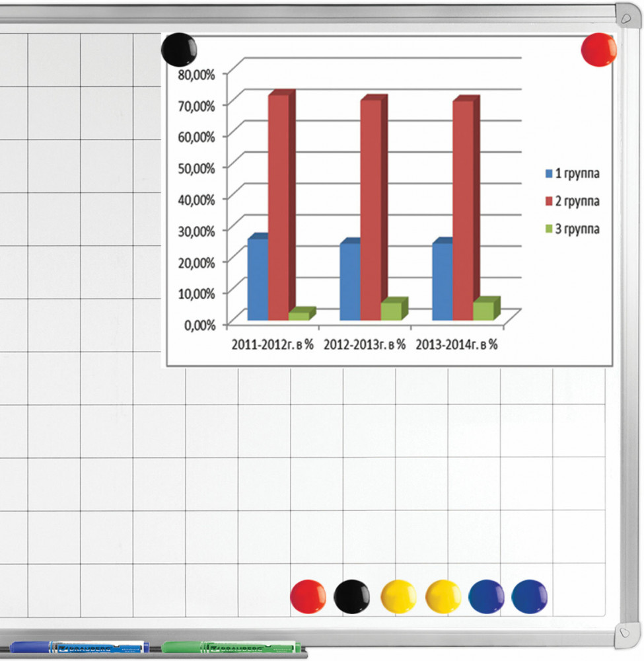Click the green bar for 2013-2014

483,311
